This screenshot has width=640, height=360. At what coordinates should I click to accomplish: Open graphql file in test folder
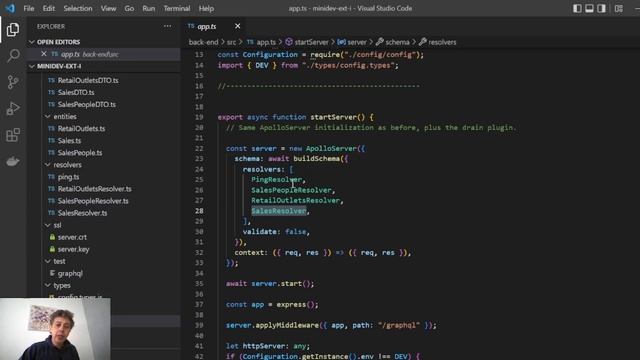point(70,273)
